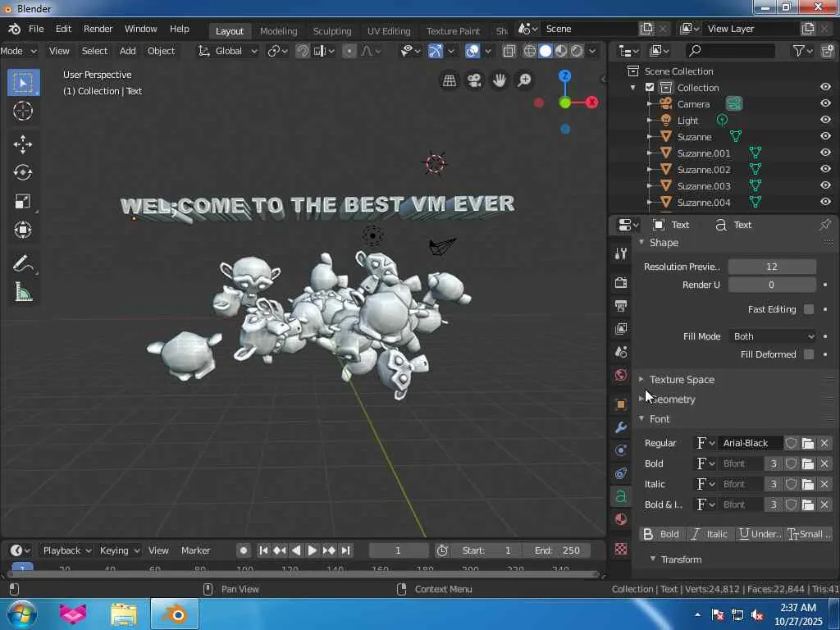Screen dimensions: 840x630
Task: Activate the Move tool
Action: [x=23, y=144]
